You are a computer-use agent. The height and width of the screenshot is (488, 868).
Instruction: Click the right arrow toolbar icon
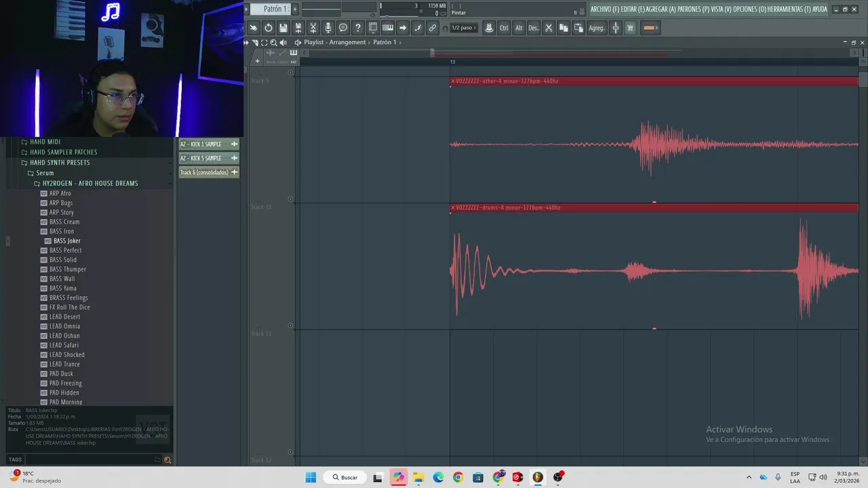(x=403, y=28)
